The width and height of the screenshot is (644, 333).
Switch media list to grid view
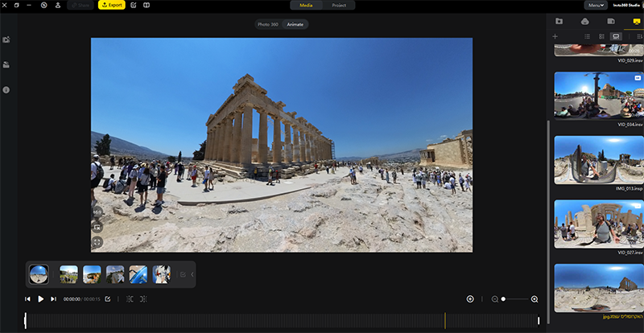point(601,36)
